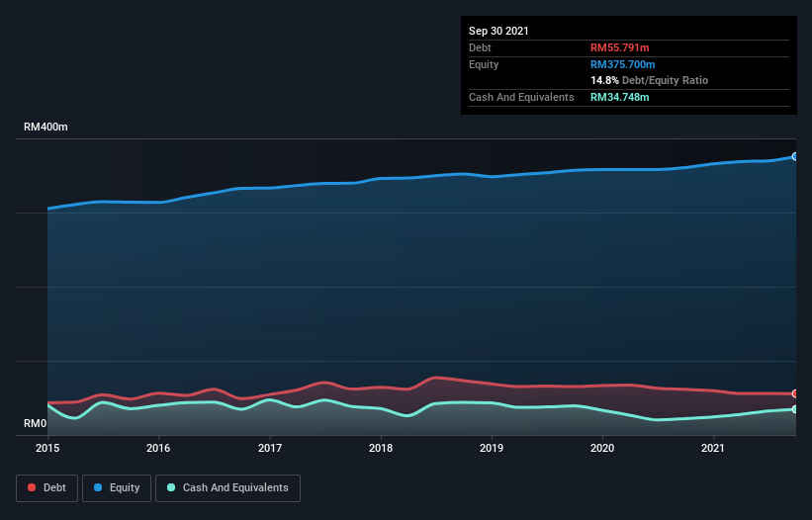Click the Debt endpoint marker on red line
This screenshot has height=520, width=812.
tap(795, 393)
